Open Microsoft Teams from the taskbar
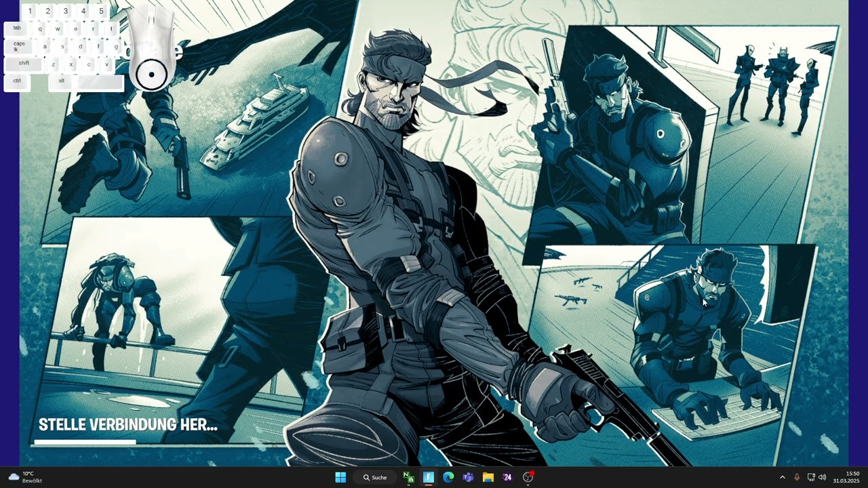 point(468,477)
